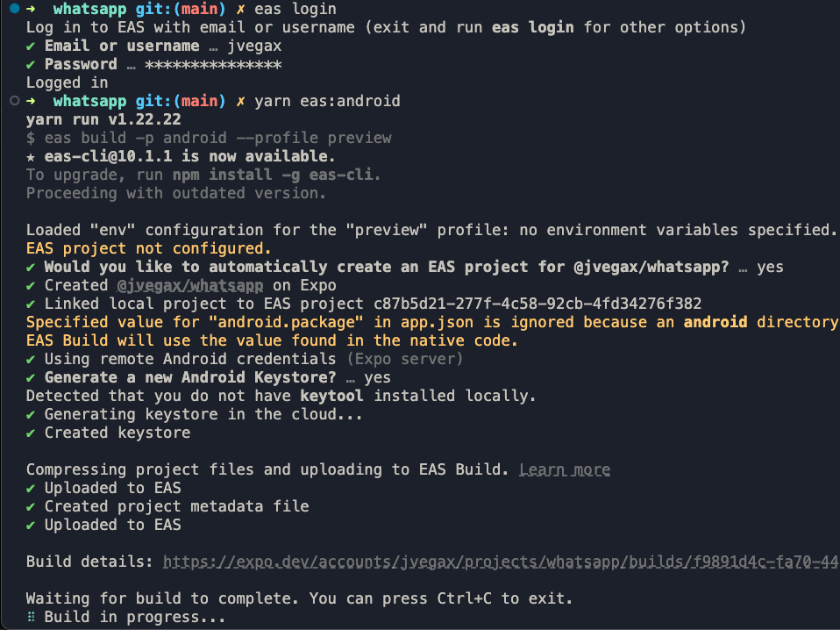Image resolution: width=840 pixels, height=630 pixels.
Task: Click the checkmark next to Email or username
Action: point(32,46)
